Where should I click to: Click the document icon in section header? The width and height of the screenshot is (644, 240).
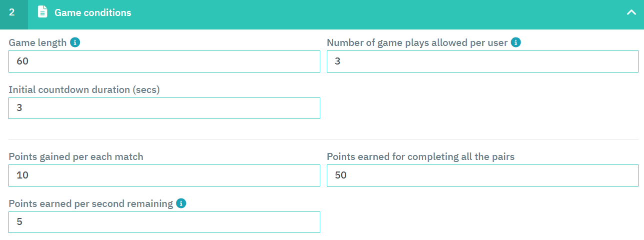pos(43,12)
